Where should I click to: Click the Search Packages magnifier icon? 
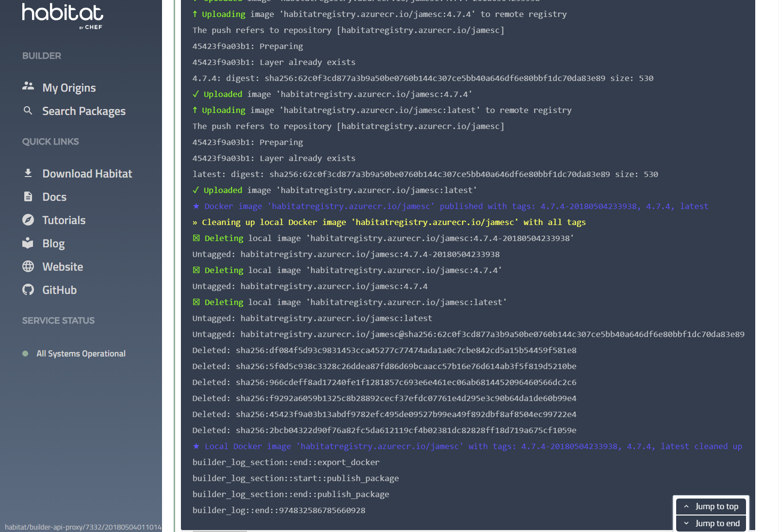[28, 111]
